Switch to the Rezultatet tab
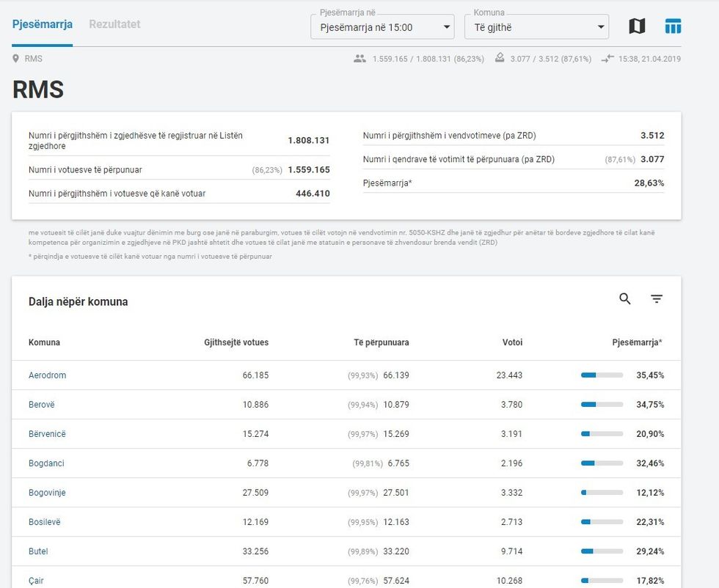 point(114,24)
